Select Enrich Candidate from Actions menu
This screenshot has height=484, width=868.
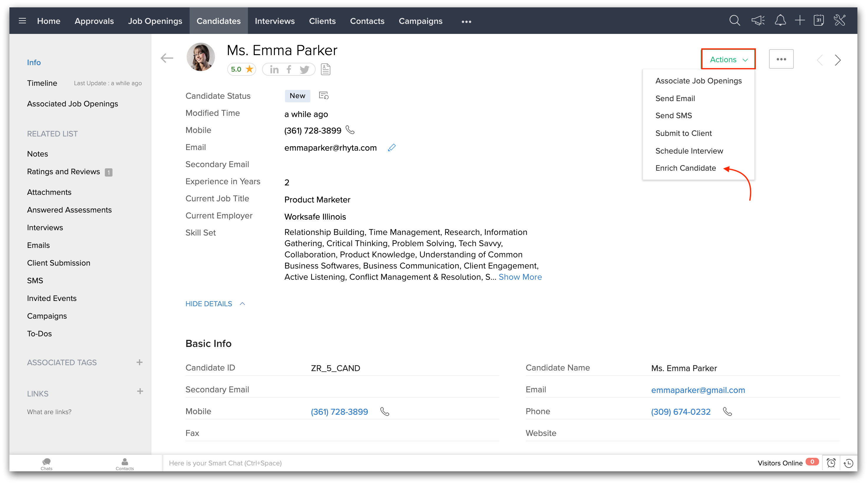[685, 168]
